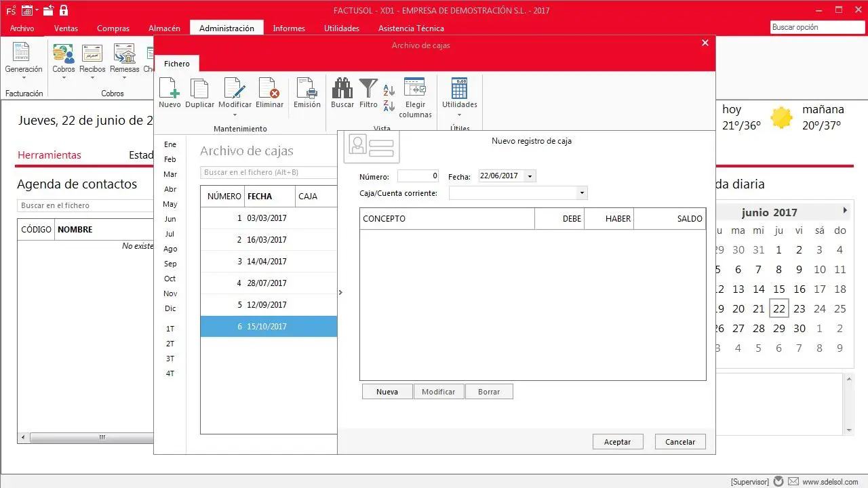The height and width of the screenshot is (488, 868).
Task: Click the Número input field
Action: click(x=418, y=176)
